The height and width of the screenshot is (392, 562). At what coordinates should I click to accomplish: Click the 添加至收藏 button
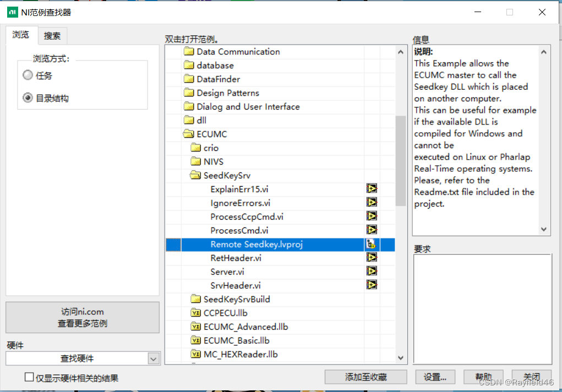[365, 377]
